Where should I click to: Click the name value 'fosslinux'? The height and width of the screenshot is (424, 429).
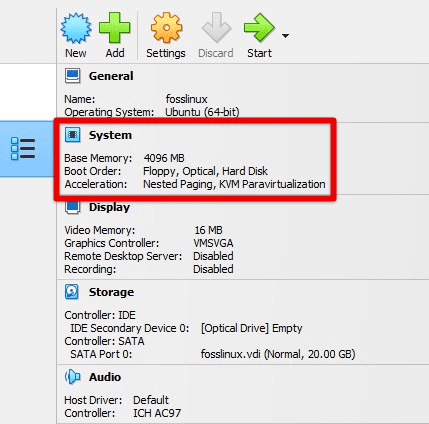(187, 99)
